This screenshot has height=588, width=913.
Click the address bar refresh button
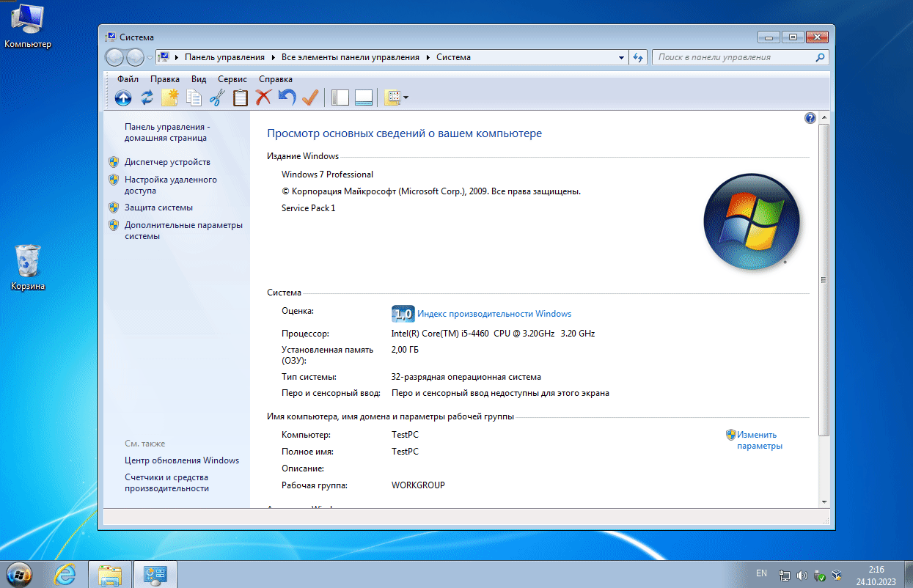point(638,57)
